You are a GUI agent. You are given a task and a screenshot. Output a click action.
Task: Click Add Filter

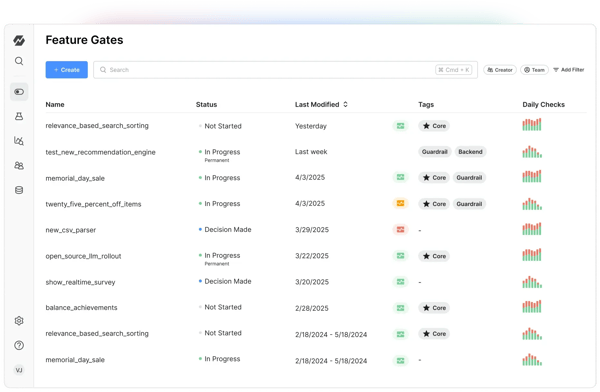[x=569, y=70]
